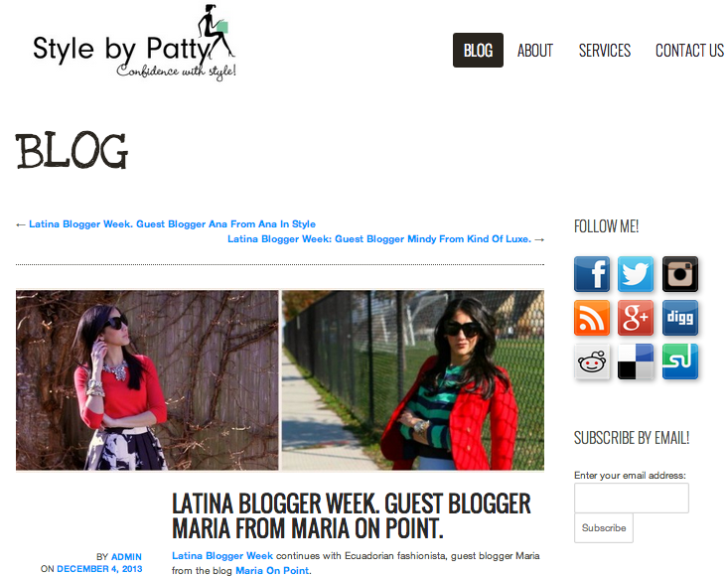Viewport: 728px width, 576px height.
Task: Share via the Delicious icon
Action: [636, 361]
